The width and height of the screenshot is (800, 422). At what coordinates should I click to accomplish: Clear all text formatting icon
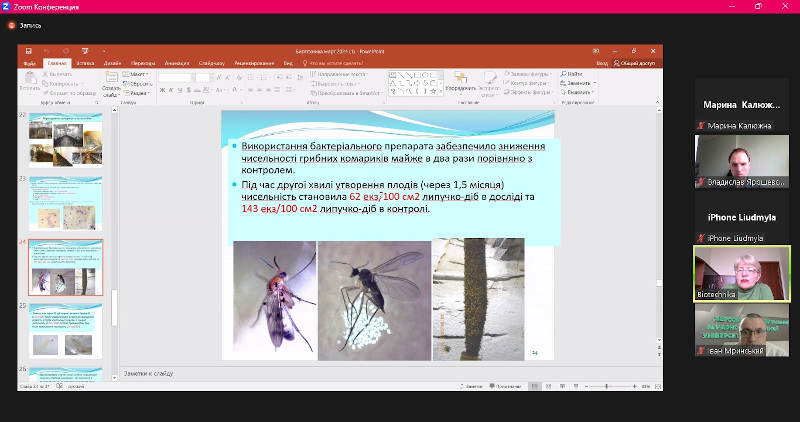click(239, 78)
